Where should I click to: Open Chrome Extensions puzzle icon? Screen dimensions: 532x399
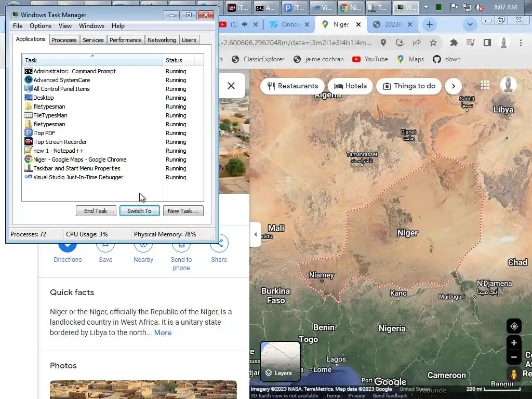point(454,43)
